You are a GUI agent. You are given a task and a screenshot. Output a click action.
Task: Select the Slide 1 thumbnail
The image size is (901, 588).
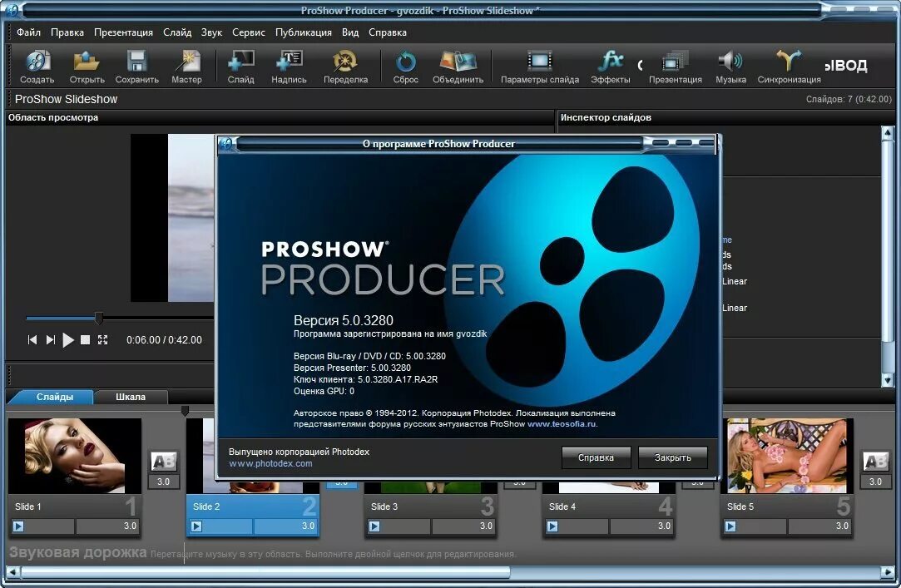[75, 456]
